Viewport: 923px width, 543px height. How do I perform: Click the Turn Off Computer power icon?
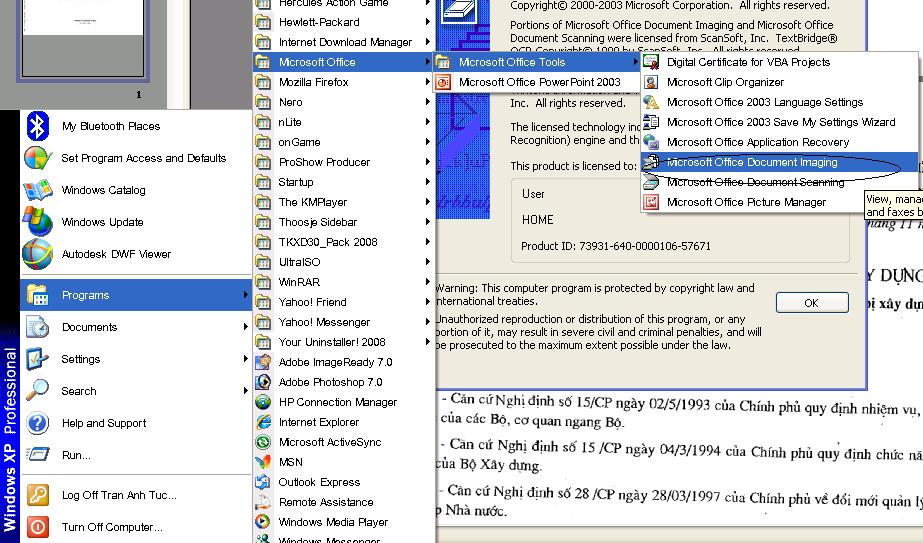click(x=38, y=527)
